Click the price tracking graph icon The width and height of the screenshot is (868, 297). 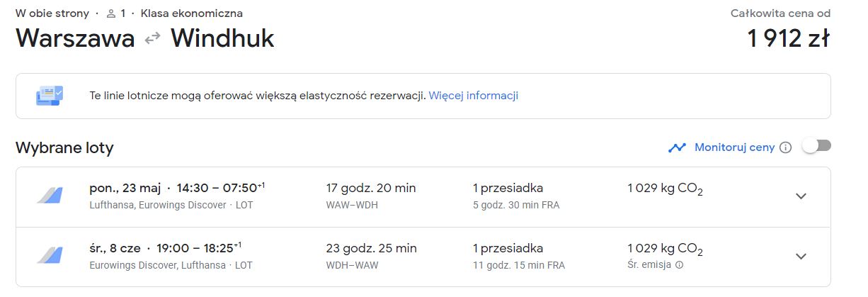tap(677, 147)
